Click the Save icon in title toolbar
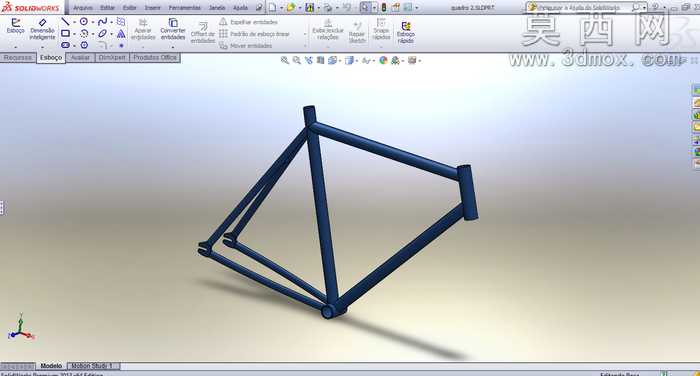 tap(309, 8)
